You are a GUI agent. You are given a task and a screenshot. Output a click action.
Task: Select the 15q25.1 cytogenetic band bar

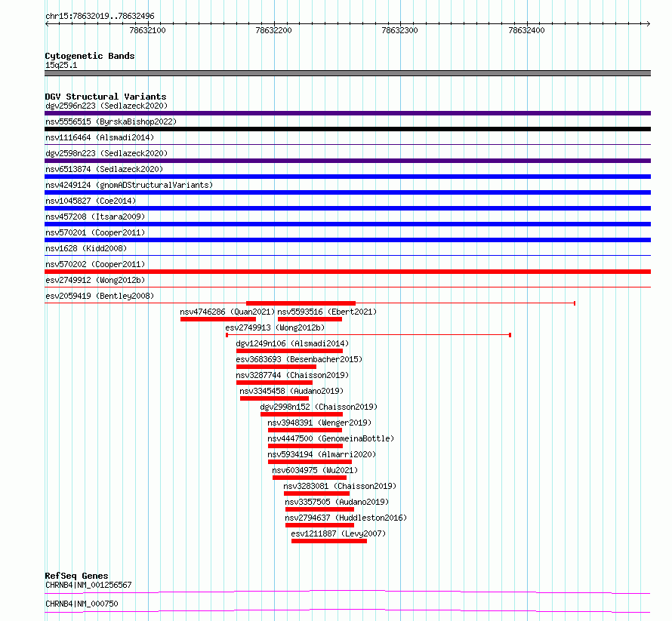[347, 73]
